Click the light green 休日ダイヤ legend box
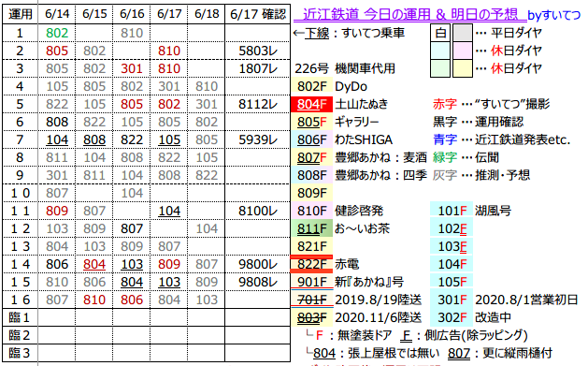 pyautogui.click(x=440, y=68)
